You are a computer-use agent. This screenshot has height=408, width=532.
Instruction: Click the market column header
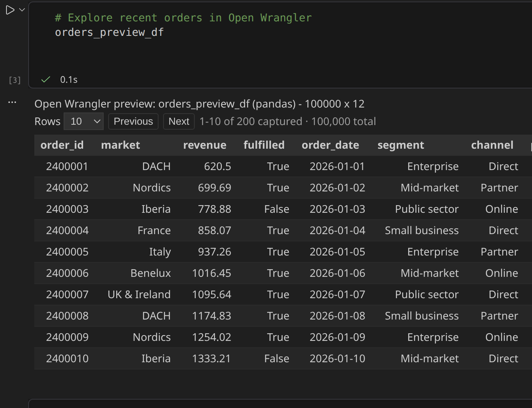click(120, 145)
